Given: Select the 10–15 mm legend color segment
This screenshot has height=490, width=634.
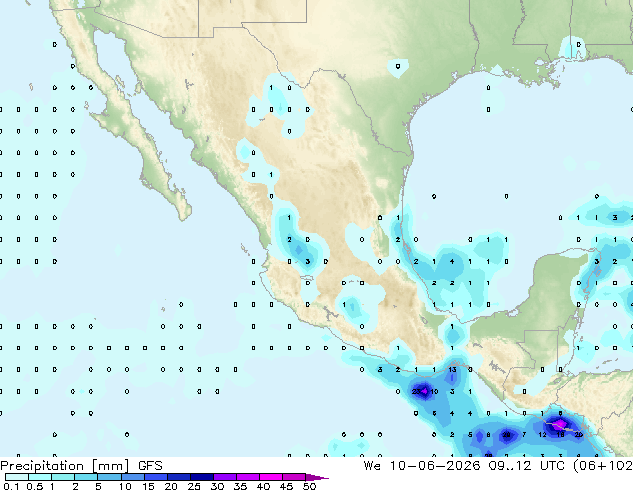Looking at the screenshot, I should (132, 477).
